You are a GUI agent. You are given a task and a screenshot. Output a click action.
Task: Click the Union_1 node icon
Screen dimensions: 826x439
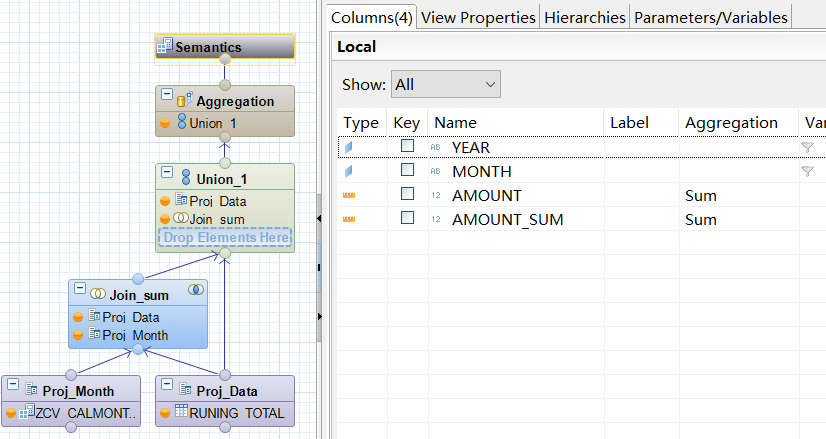[185, 178]
